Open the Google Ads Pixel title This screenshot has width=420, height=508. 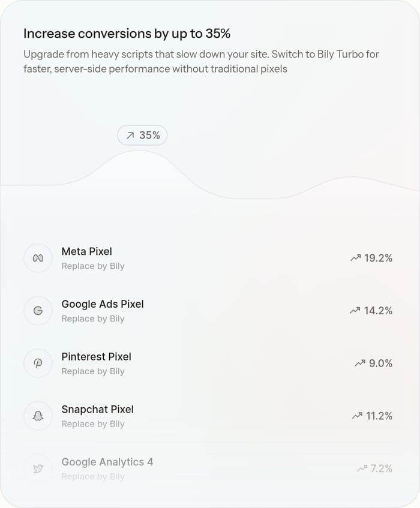[x=103, y=304]
